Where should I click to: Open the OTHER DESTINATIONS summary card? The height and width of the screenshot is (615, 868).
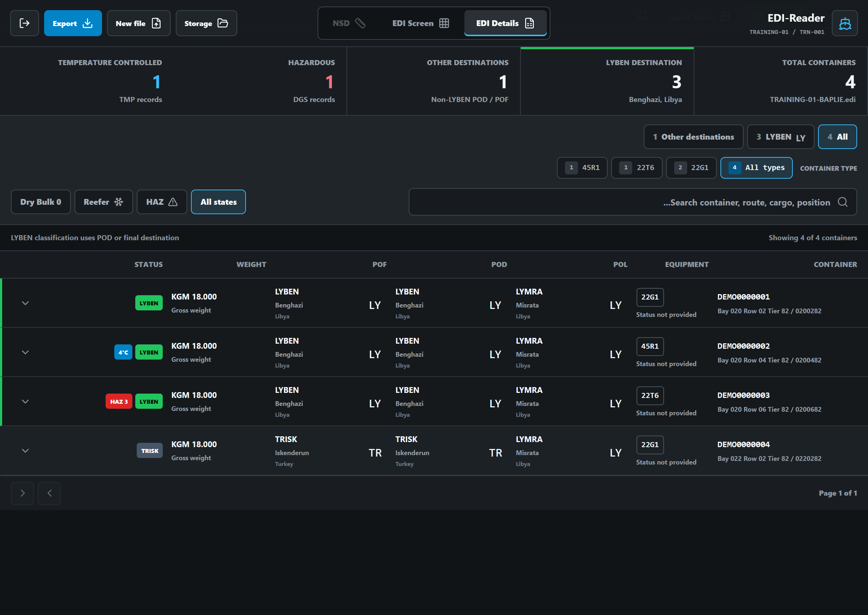[x=434, y=81]
